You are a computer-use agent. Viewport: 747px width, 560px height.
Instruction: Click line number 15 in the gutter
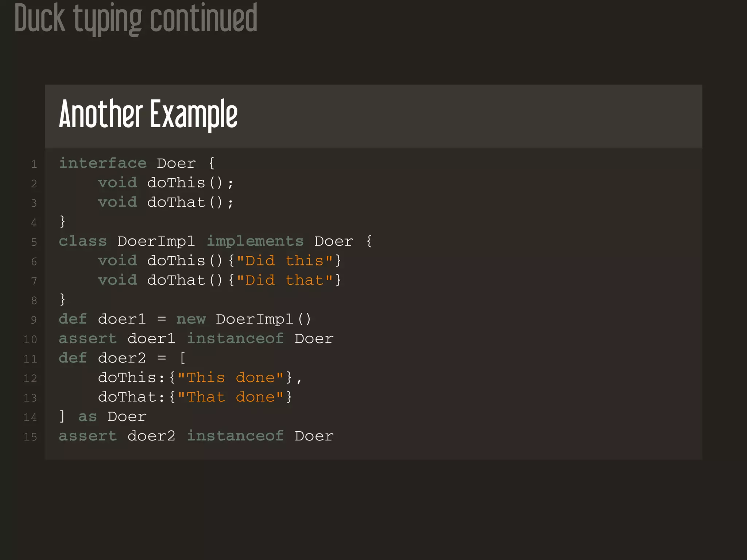[x=30, y=437]
